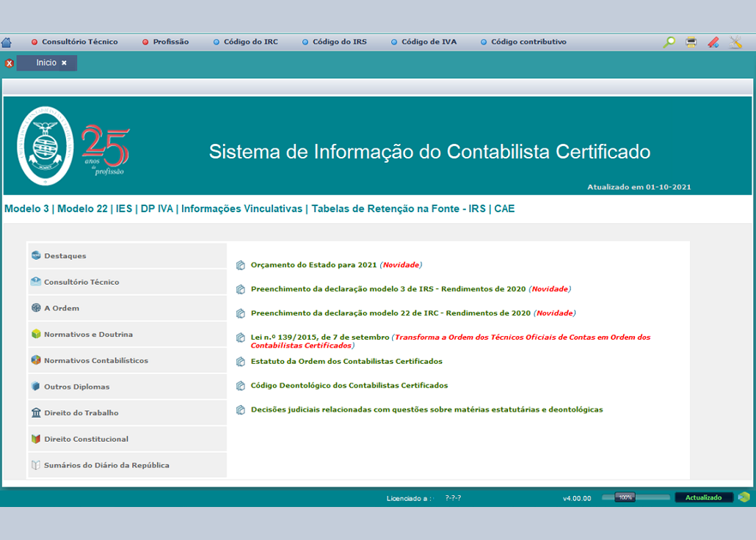Open Orçamento do Estado para 2021
The image size is (756, 540).
click(313, 265)
